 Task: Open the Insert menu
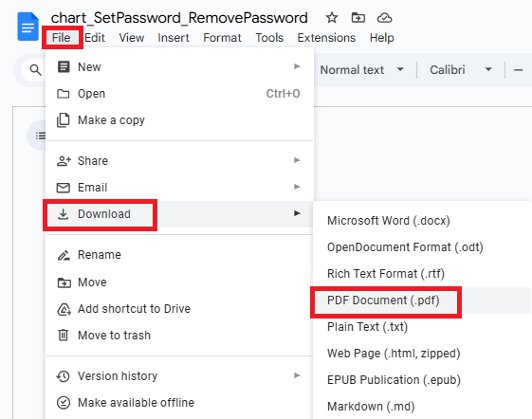[x=174, y=38]
